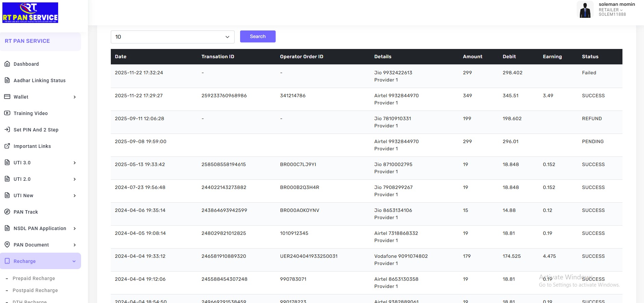This screenshot has width=644, height=303.
Task: Click the Training Video play icon
Action: [x=7, y=113]
